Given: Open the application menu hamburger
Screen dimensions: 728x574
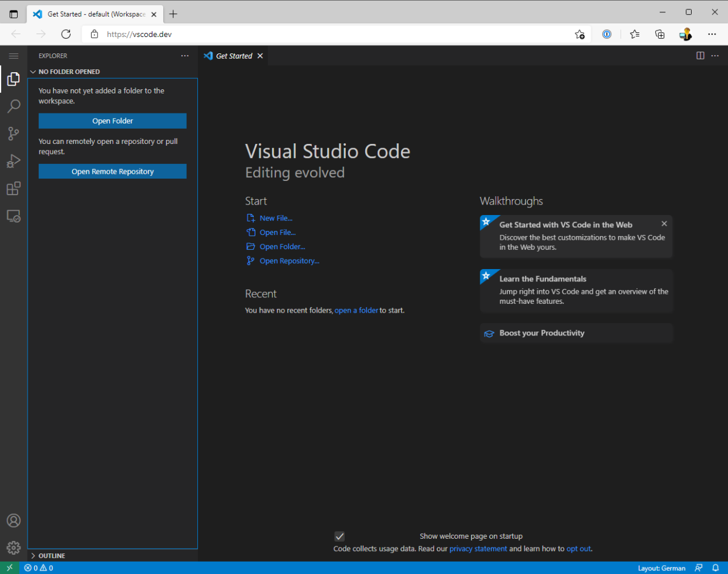Looking at the screenshot, I should (x=14, y=56).
